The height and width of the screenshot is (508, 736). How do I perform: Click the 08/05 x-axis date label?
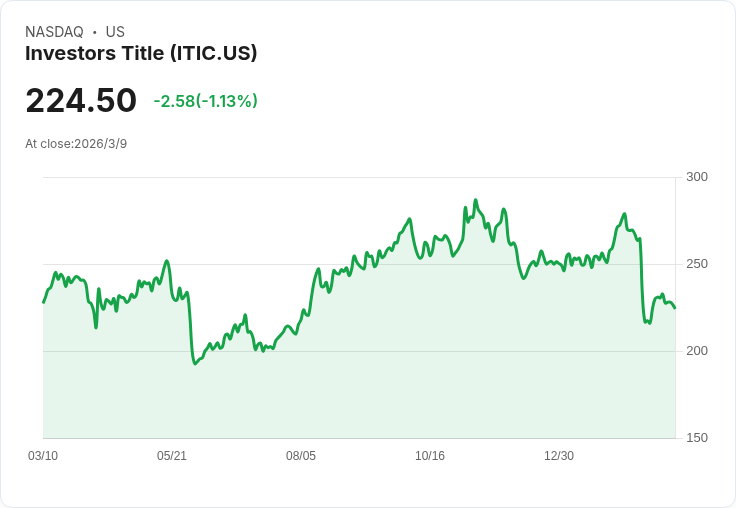click(x=301, y=455)
